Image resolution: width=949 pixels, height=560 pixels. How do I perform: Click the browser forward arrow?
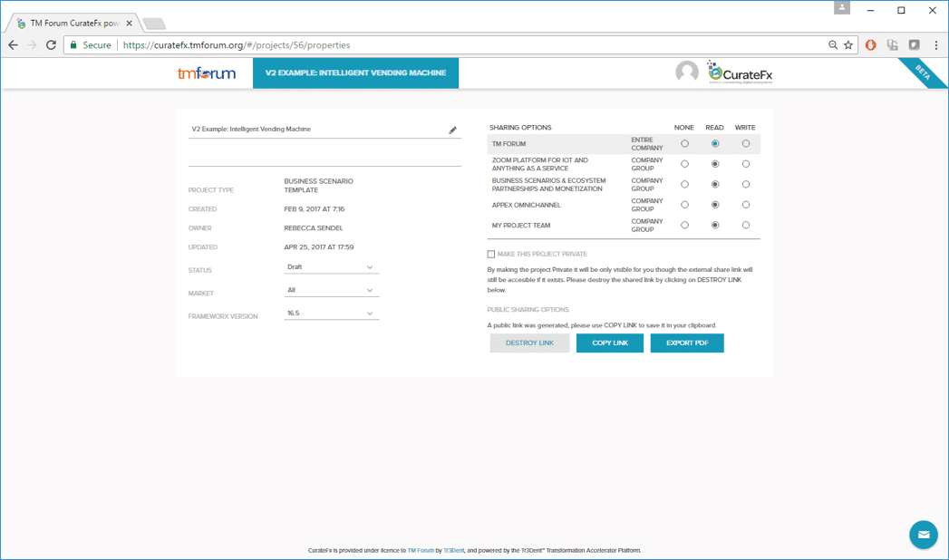click(x=32, y=45)
